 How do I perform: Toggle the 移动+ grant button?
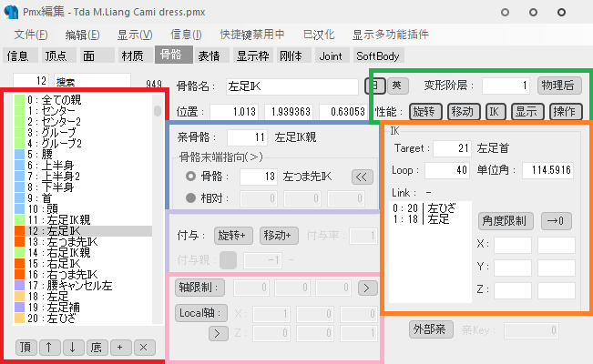click(279, 236)
